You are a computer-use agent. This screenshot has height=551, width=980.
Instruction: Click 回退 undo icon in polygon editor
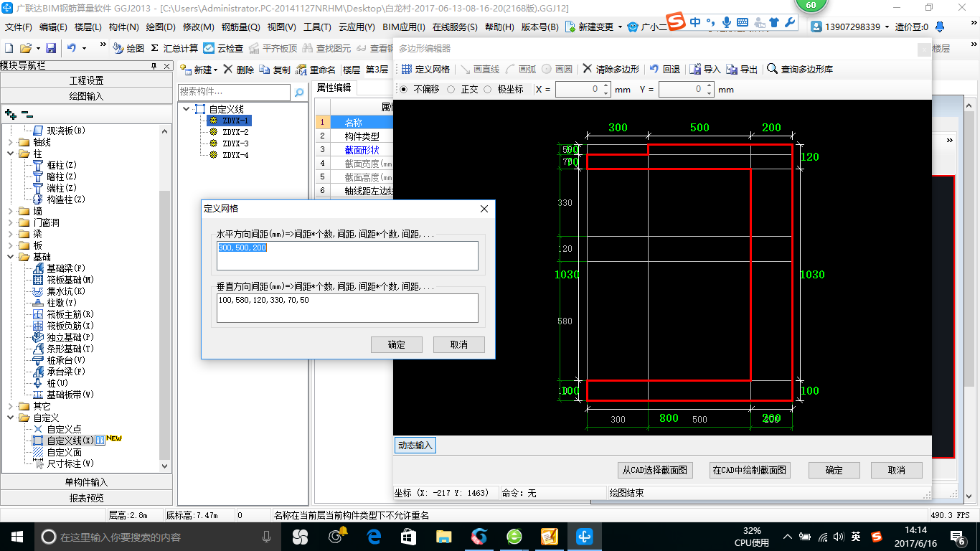[654, 70]
